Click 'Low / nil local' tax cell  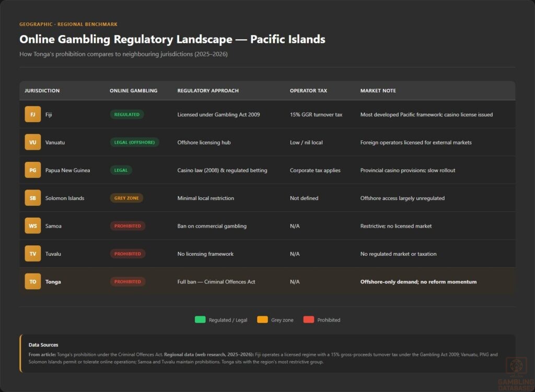tap(306, 142)
